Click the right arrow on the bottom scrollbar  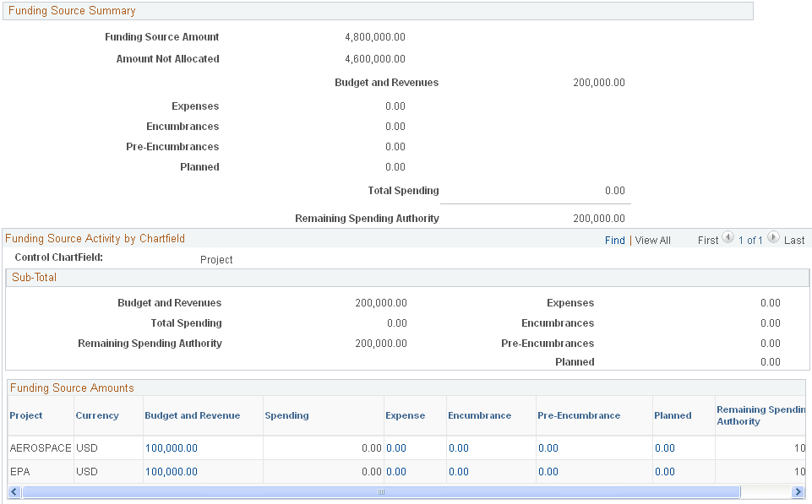(x=798, y=491)
